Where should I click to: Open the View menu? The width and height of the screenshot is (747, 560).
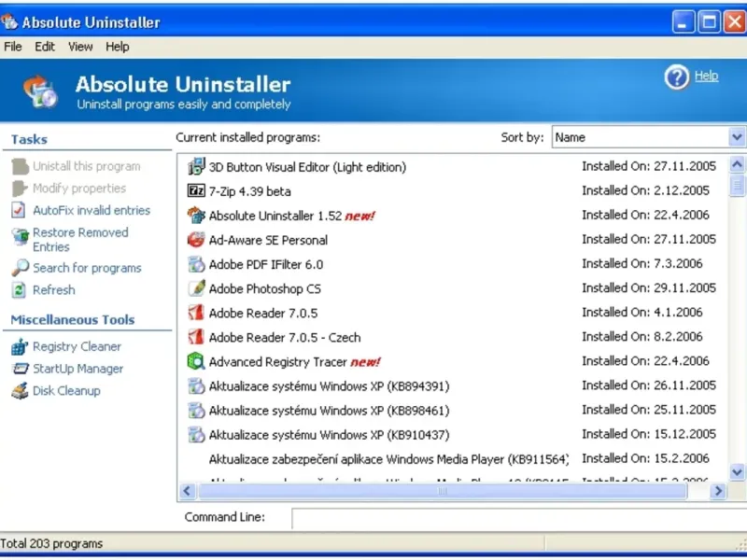click(x=80, y=47)
